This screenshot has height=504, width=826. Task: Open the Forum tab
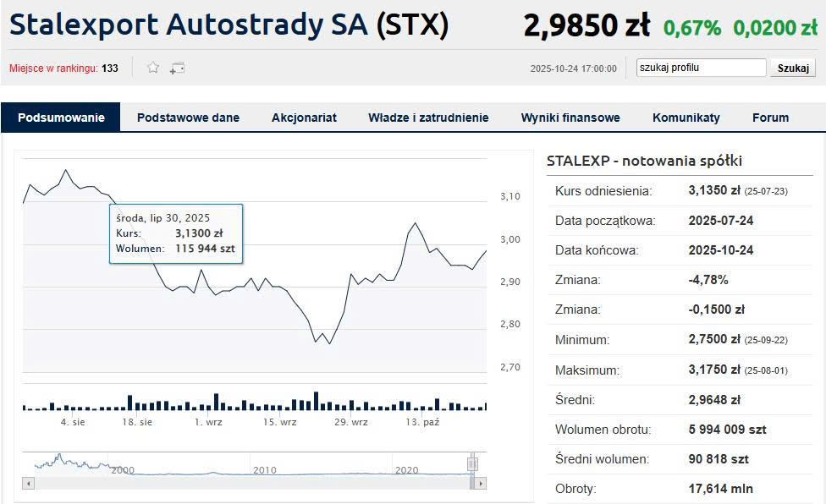click(770, 118)
